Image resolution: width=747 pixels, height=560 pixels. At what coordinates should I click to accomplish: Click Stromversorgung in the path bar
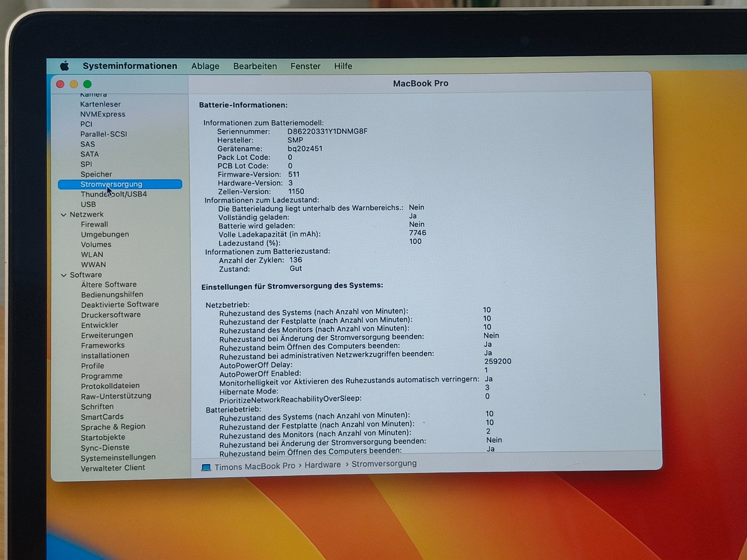(384, 464)
